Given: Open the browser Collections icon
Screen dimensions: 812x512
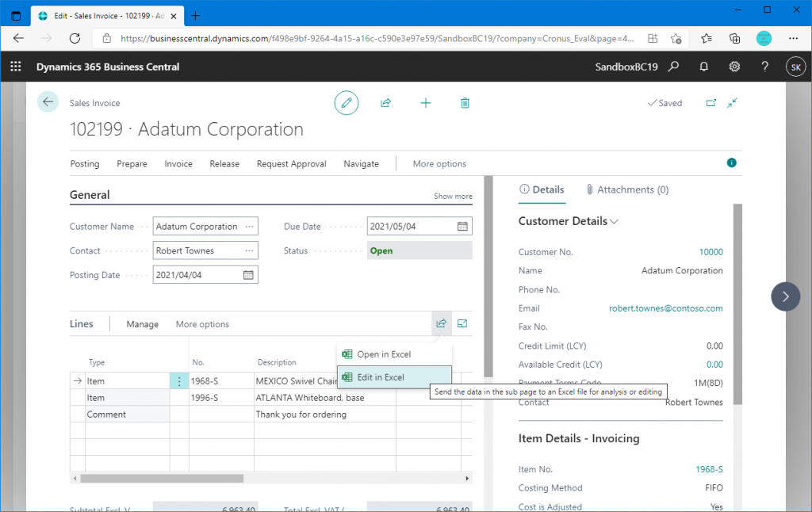Looking at the screenshot, I should [x=734, y=38].
